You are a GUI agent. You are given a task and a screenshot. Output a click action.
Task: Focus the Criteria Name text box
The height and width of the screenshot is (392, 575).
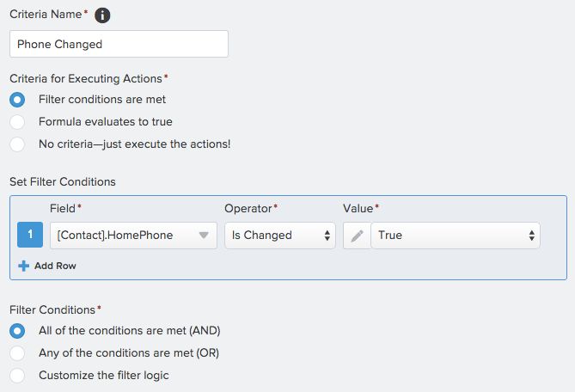[119, 45]
